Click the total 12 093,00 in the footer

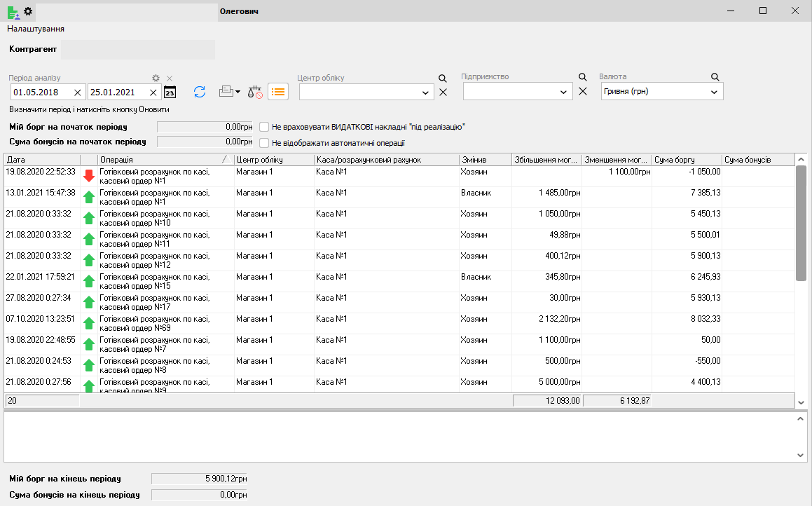[x=547, y=401]
